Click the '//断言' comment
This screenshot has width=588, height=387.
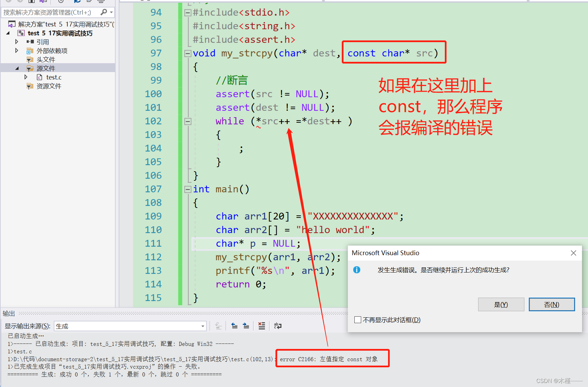(x=232, y=81)
